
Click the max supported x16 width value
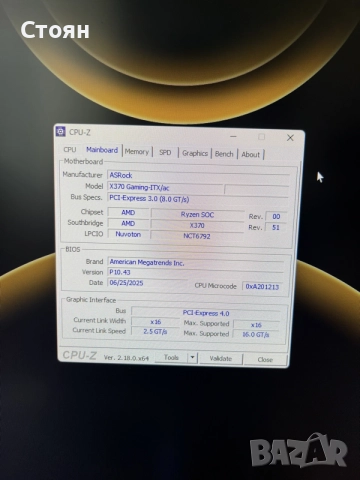point(256,325)
